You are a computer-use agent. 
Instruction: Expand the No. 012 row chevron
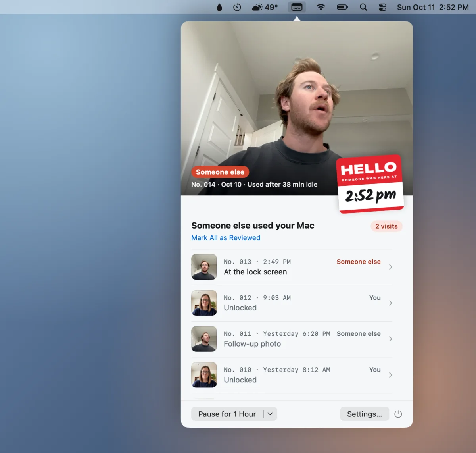point(391,303)
